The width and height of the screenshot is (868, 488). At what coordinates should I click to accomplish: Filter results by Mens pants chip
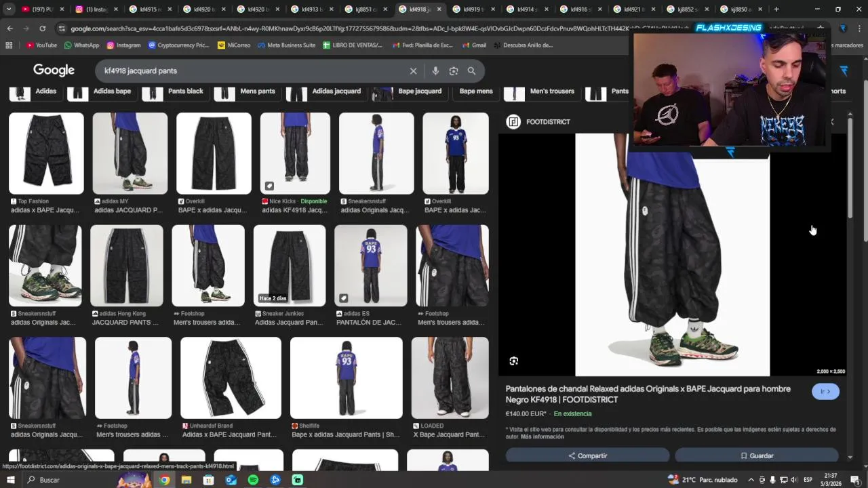click(x=246, y=93)
